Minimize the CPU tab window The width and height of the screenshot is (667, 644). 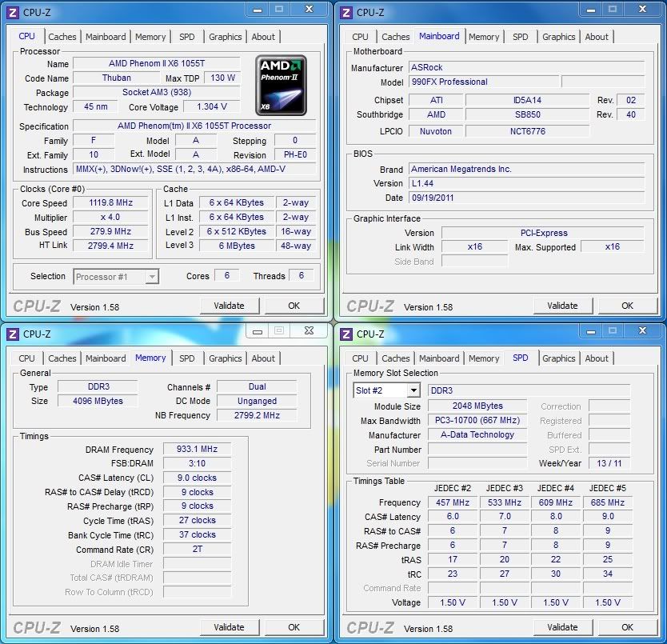[x=258, y=10]
